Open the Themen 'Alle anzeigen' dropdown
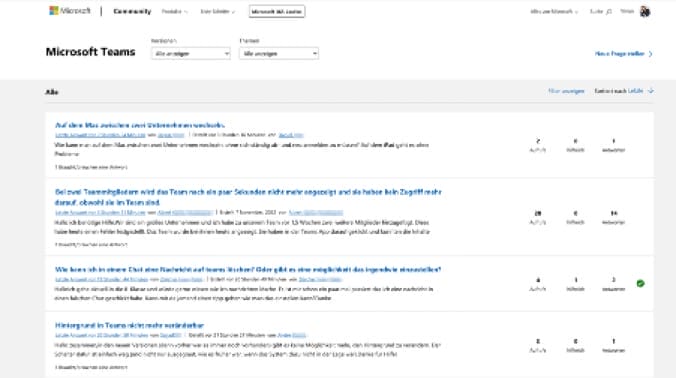676x378 pixels. point(279,53)
